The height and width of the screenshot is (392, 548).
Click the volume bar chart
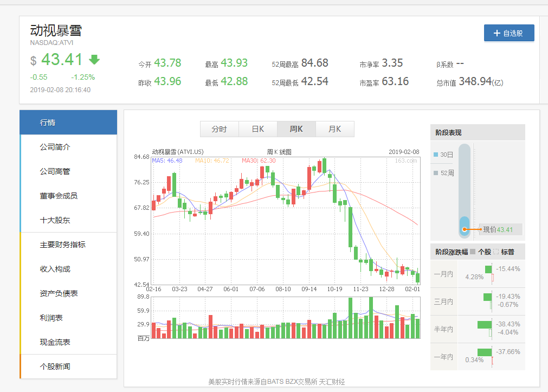[286, 318]
